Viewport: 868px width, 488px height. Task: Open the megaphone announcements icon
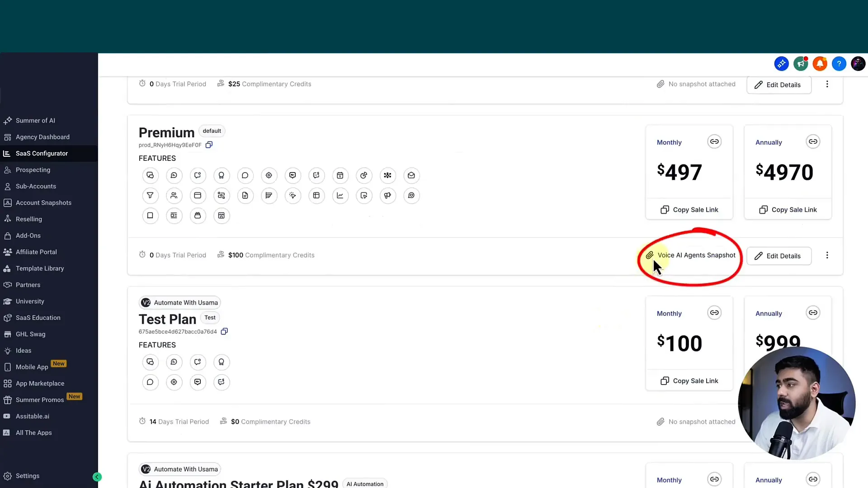click(x=801, y=64)
